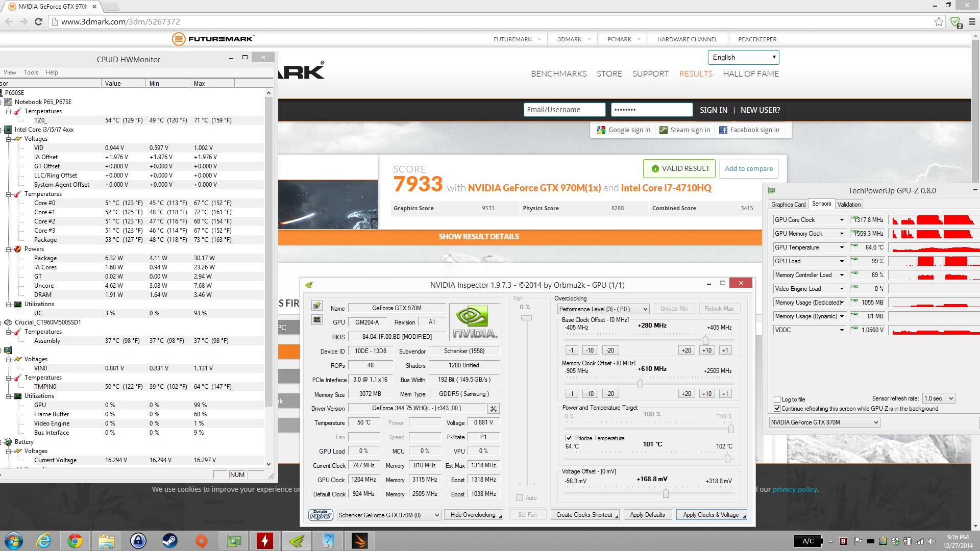Open File Explorer from the taskbar
This screenshot has height=551, width=980.
click(x=107, y=541)
